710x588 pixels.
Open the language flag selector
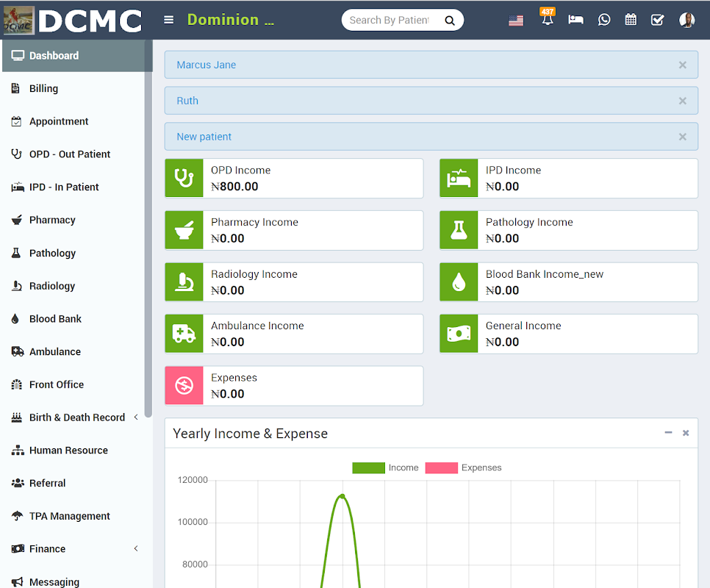click(516, 21)
